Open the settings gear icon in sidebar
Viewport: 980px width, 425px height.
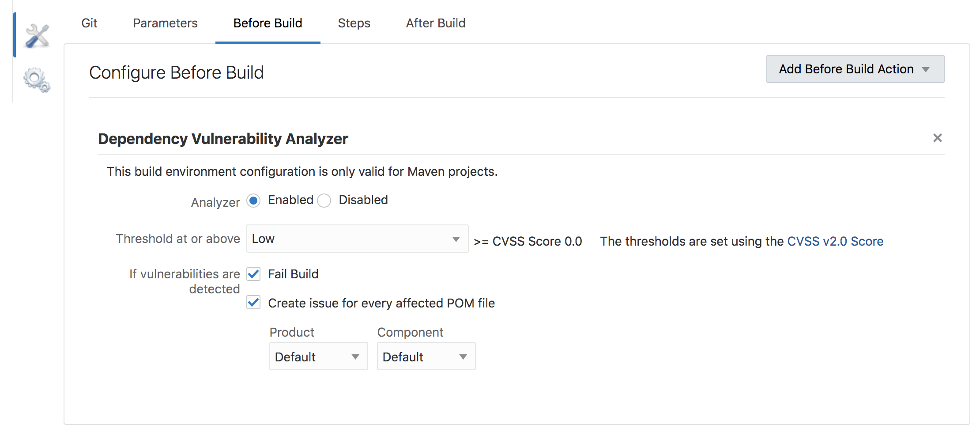(37, 80)
